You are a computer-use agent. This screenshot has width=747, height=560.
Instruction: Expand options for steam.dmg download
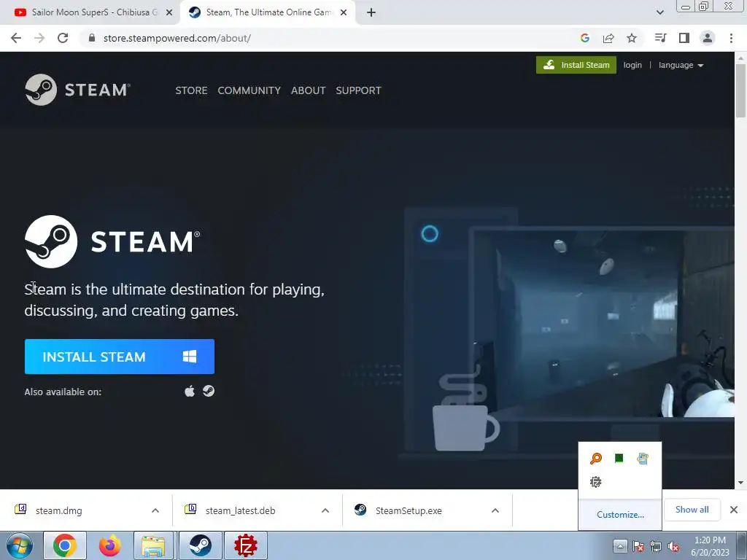(x=155, y=510)
